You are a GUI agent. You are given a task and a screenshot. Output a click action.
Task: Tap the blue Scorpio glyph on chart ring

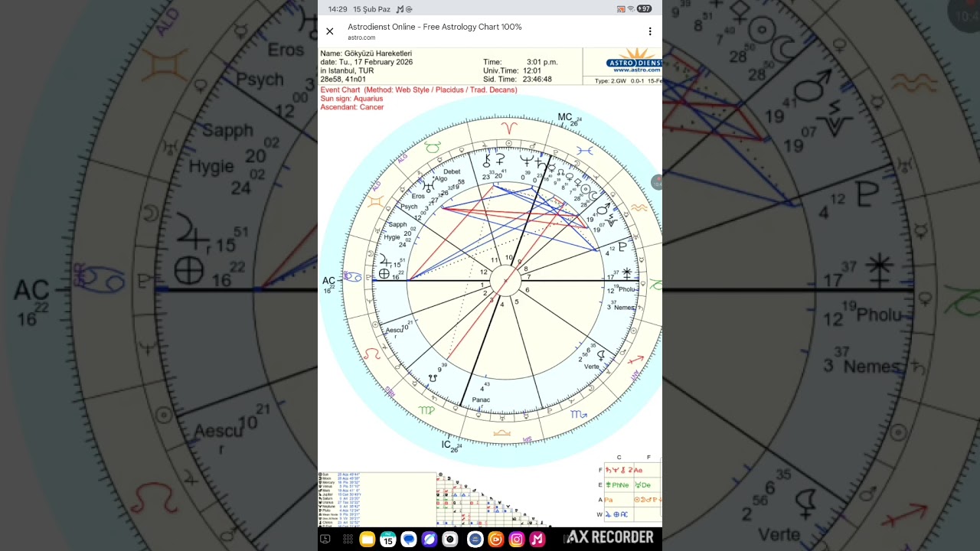click(x=578, y=415)
